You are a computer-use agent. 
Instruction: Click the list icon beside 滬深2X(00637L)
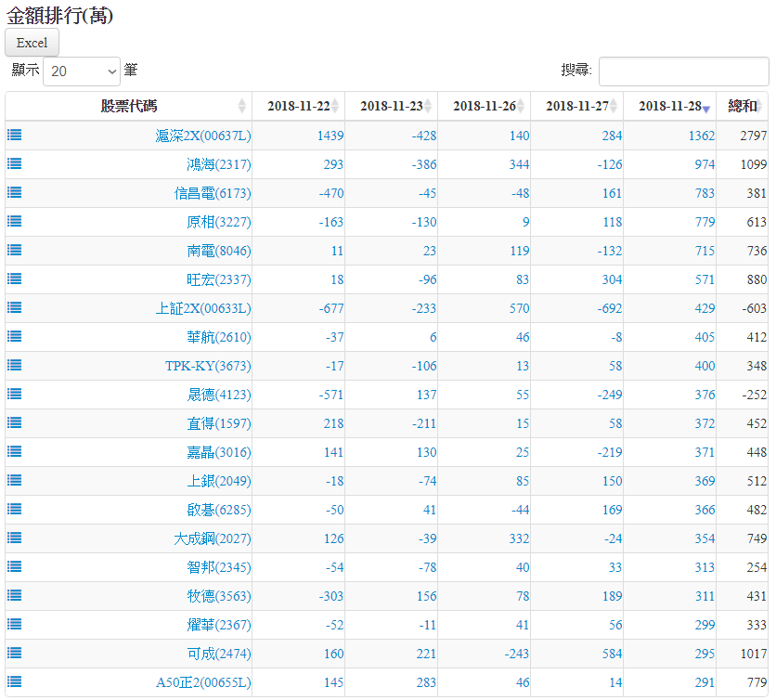pos(15,135)
